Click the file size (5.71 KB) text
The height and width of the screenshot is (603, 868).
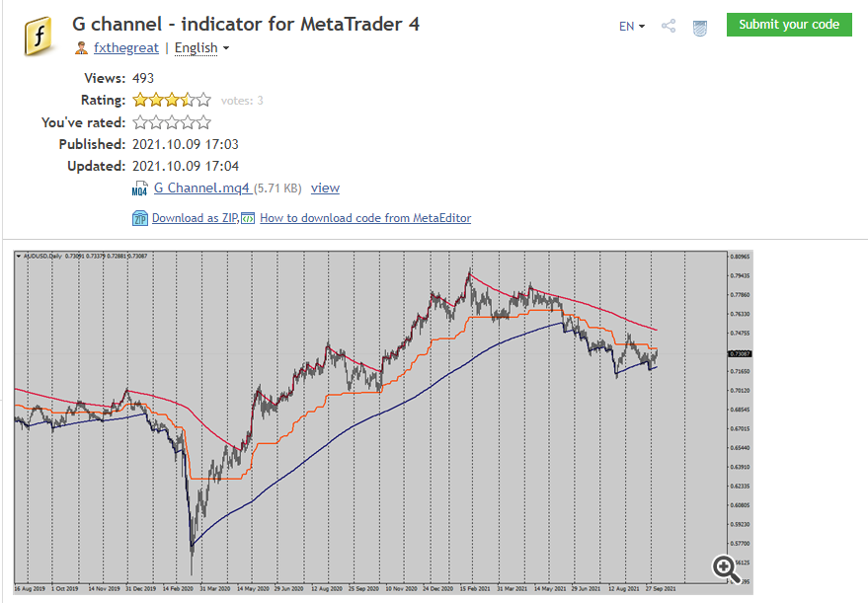(x=277, y=188)
